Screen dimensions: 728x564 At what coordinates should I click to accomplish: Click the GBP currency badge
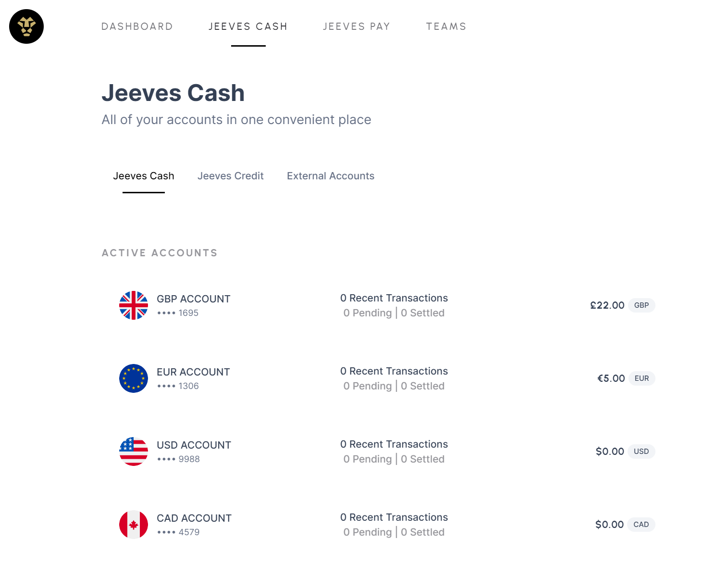(642, 305)
